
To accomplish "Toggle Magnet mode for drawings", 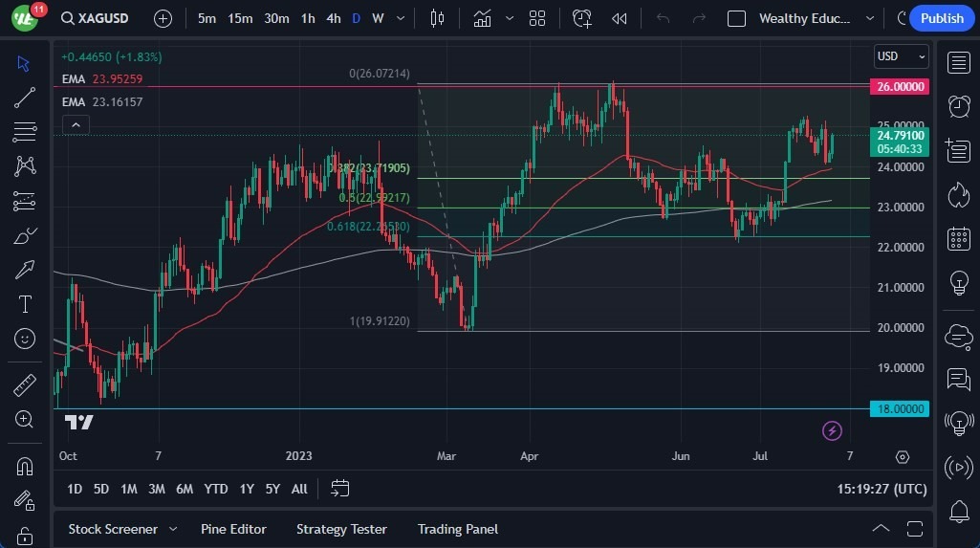I will (x=25, y=466).
